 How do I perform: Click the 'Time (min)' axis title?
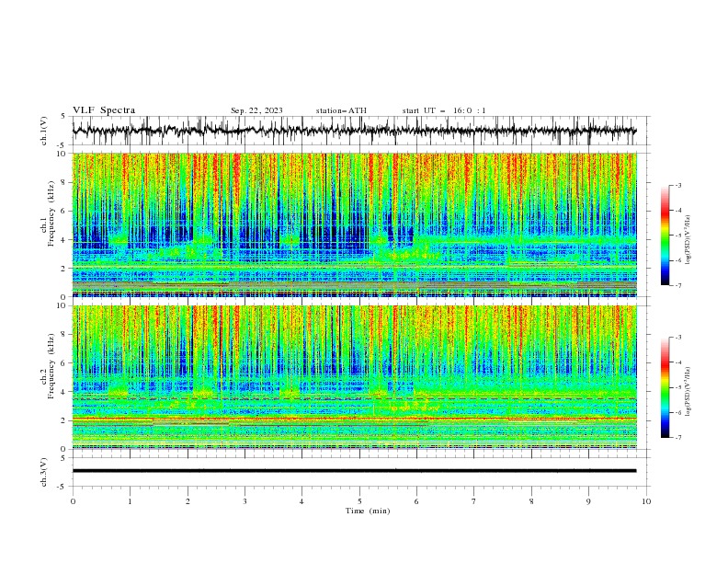click(x=368, y=511)
